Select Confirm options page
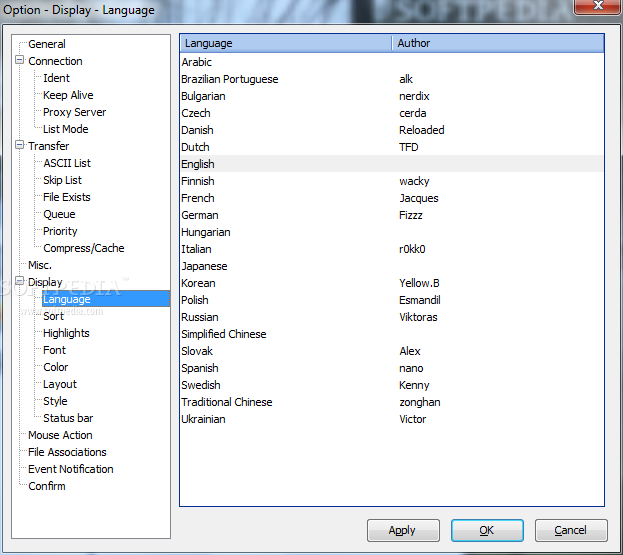The image size is (623, 555). click(47, 486)
